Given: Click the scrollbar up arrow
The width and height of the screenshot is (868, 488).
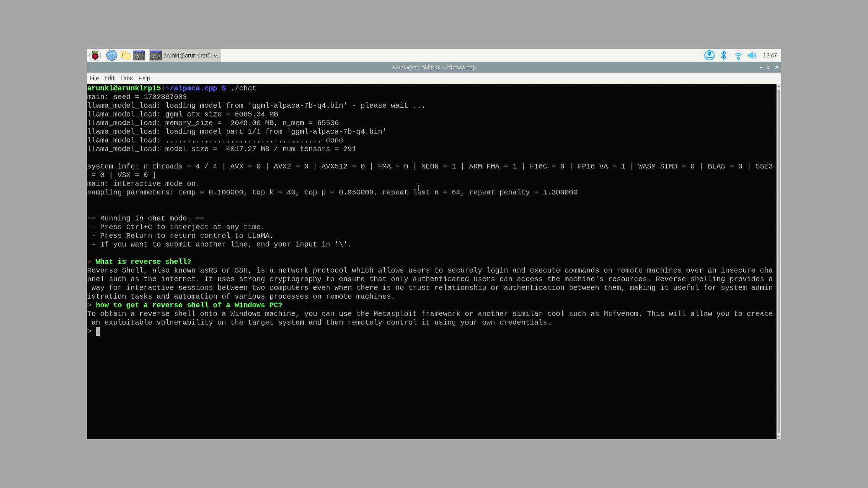Looking at the screenshot, I should (x=778, y=86).
